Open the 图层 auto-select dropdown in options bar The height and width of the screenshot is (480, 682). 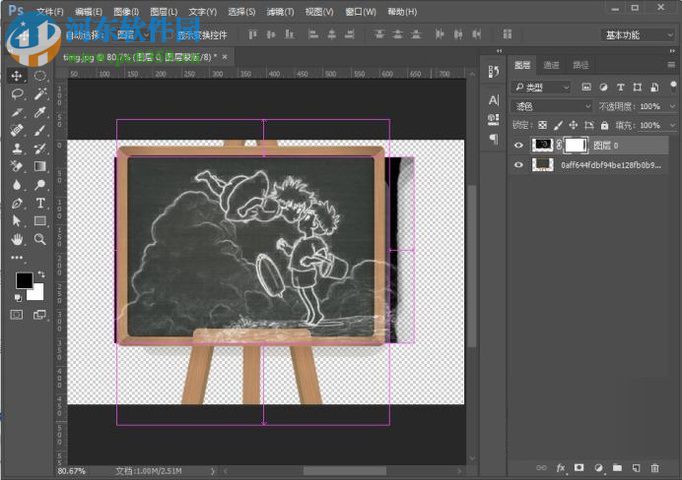click(x=133, y=35)
